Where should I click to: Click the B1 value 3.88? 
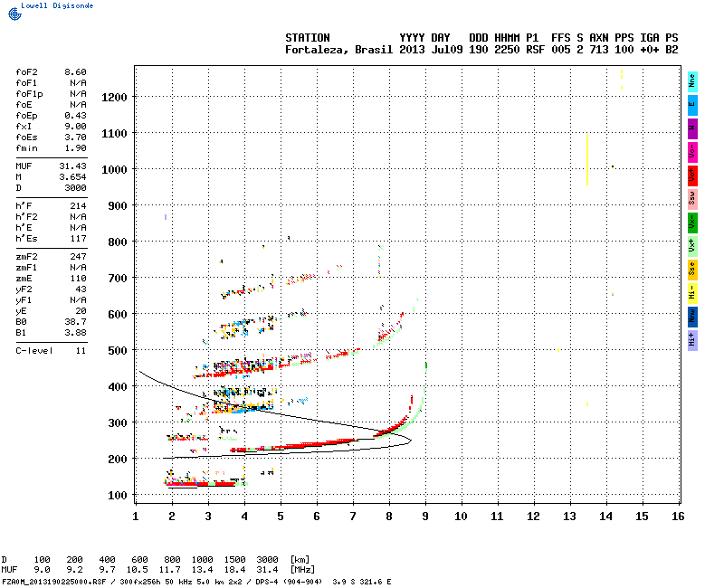coord(75,333)
